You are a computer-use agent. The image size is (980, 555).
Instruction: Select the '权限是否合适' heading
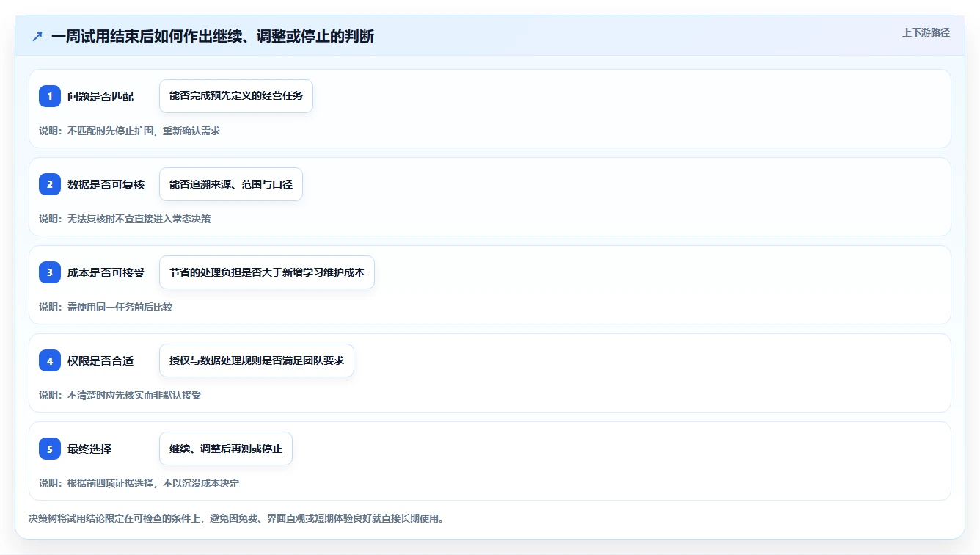coord(100,360)
